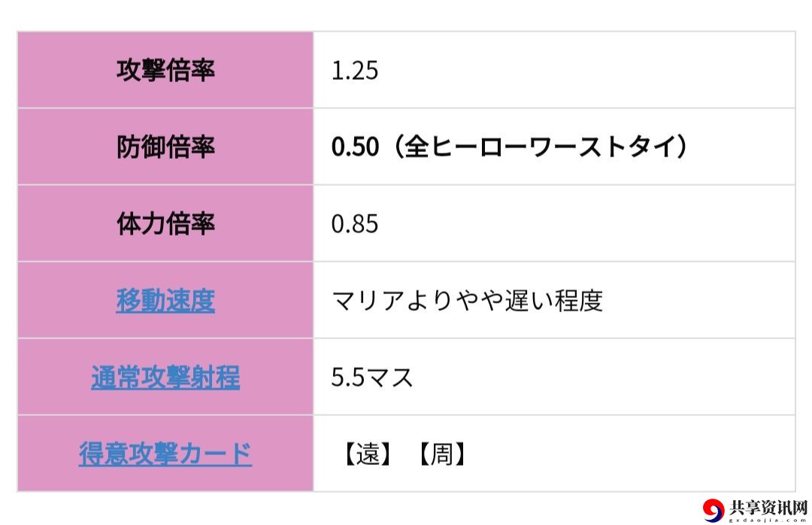
Task: Select the bold 0.50 defense value
Action: pyautogui.click(x=355, y=147)
